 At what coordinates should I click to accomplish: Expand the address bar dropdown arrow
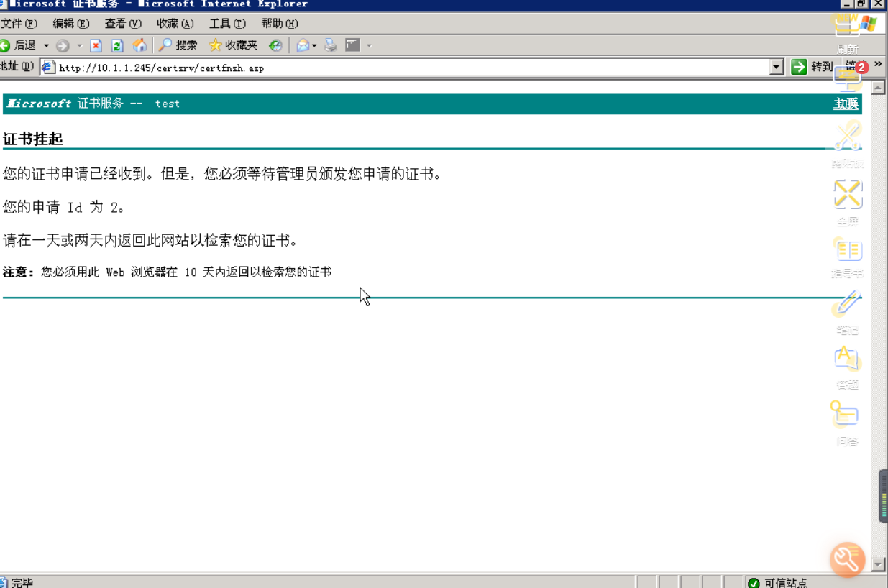(777, 68)
